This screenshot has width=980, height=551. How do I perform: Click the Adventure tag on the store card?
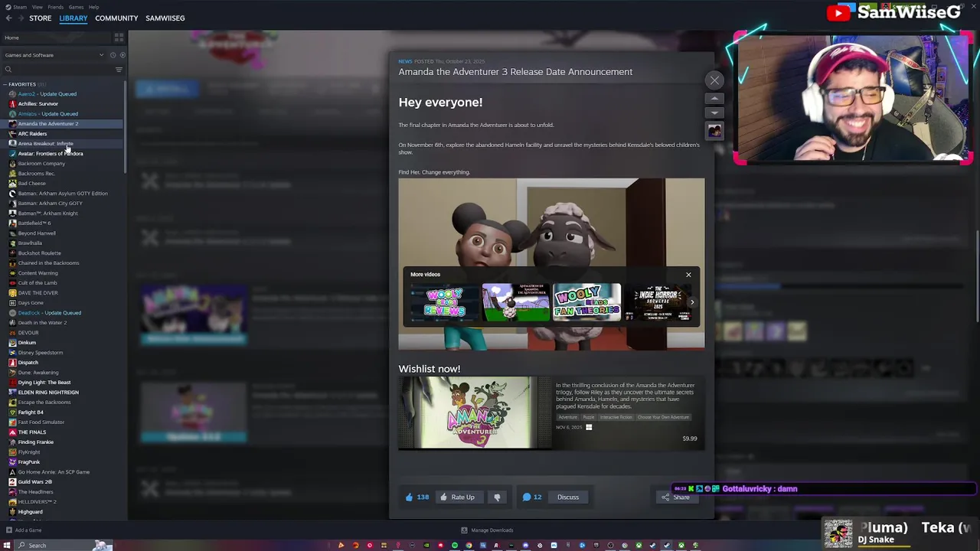click(x=567, y=417)
